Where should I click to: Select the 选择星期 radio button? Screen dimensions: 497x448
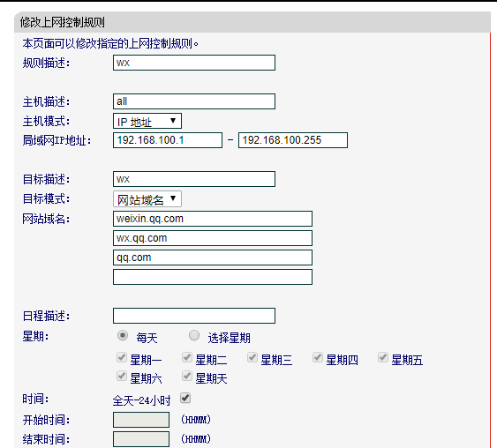194,335
